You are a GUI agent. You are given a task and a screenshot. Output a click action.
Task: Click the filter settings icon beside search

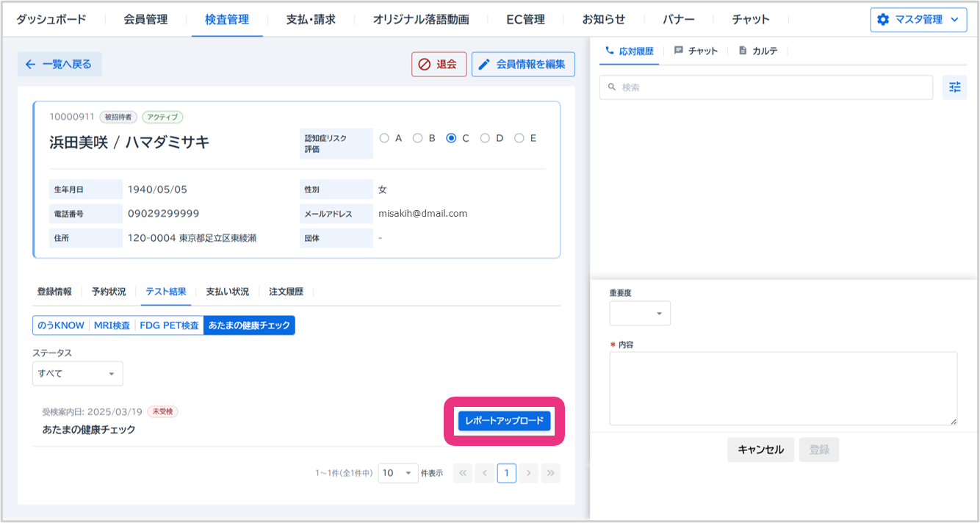click(954, 87)
